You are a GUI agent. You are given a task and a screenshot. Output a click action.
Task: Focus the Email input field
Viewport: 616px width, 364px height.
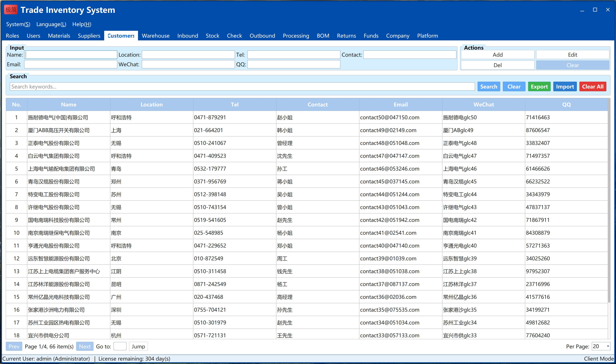click(x=71, y=65)
